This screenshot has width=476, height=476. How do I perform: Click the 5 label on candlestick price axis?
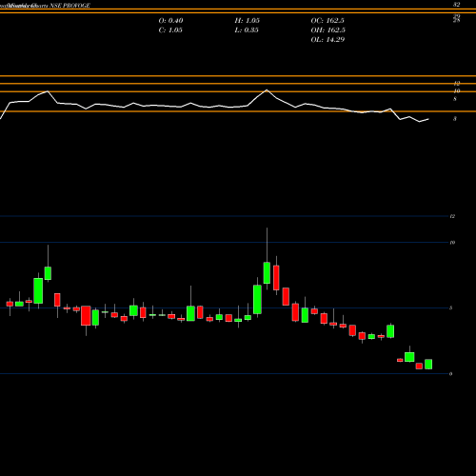[x=451, y=307]
